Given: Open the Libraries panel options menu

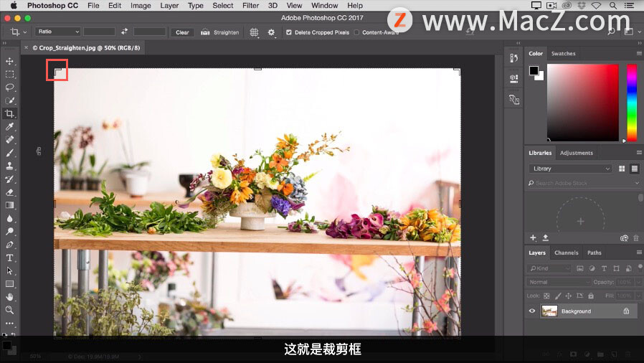Looking at the screenshot, I should pyautogui.click(x=639, y=152).
